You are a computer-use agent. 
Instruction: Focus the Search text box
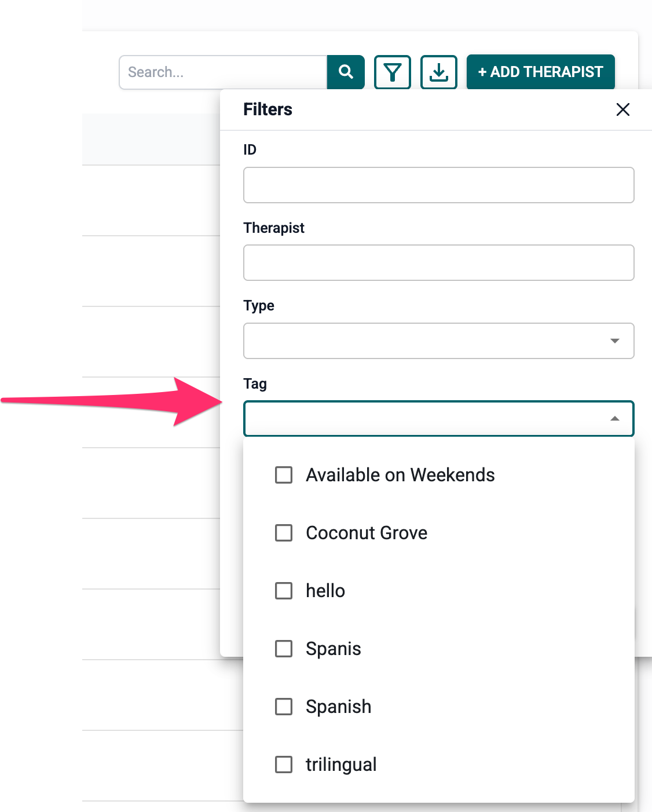pos(223,72)
